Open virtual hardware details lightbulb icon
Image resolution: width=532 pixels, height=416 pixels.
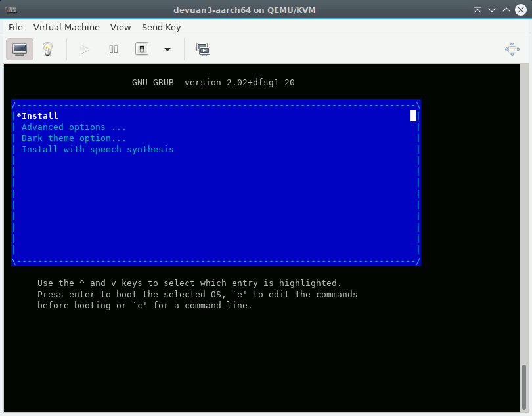point(47,49)
